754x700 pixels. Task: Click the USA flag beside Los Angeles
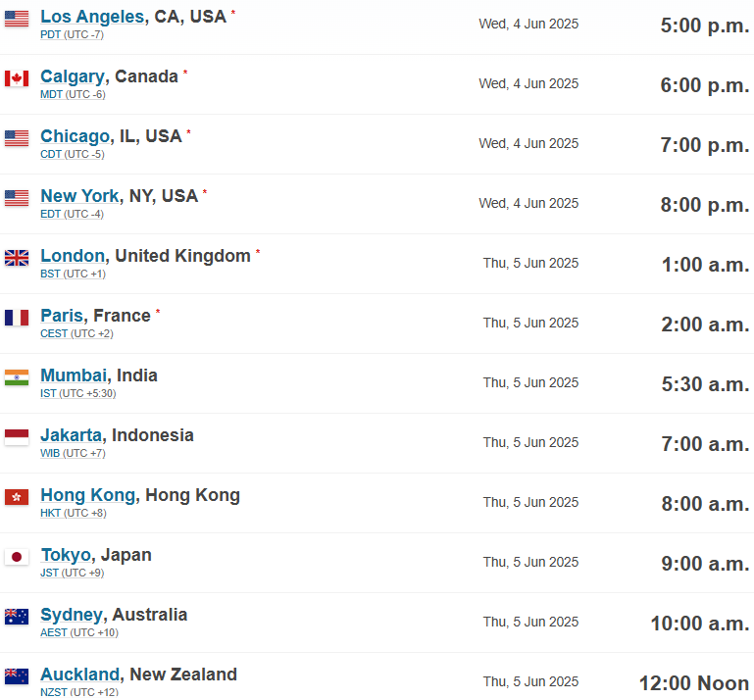(17, 19)
